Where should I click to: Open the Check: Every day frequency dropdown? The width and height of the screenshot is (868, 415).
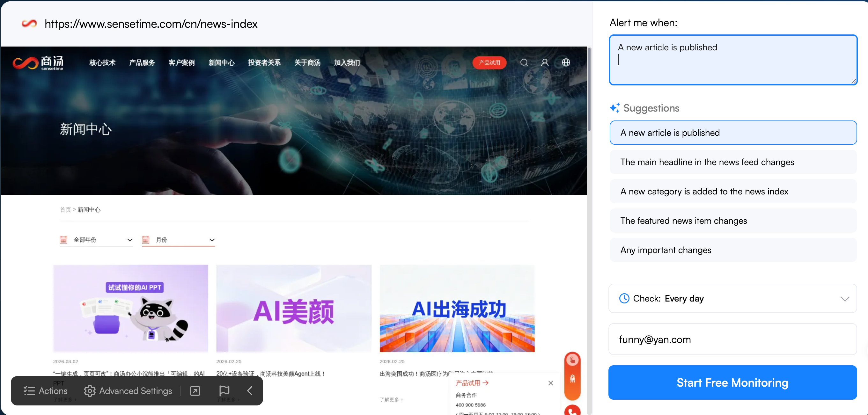pyautogui.click(x=732, y=298)
